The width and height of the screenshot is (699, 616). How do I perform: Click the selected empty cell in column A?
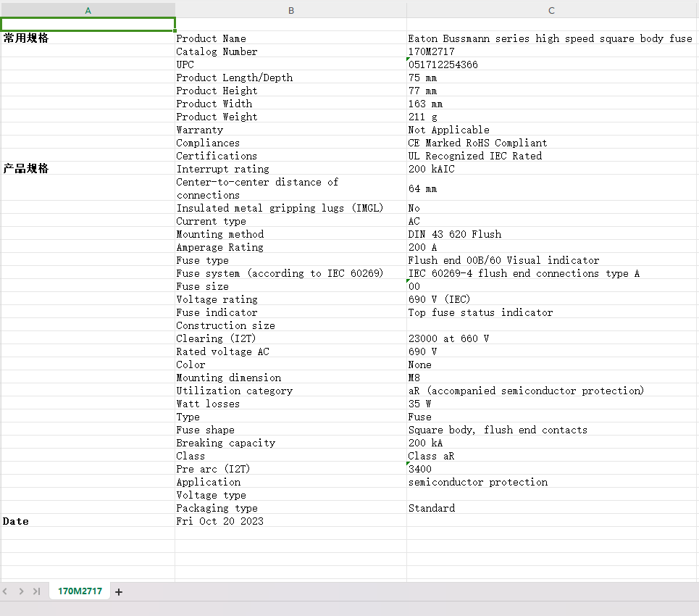(88, 25)
